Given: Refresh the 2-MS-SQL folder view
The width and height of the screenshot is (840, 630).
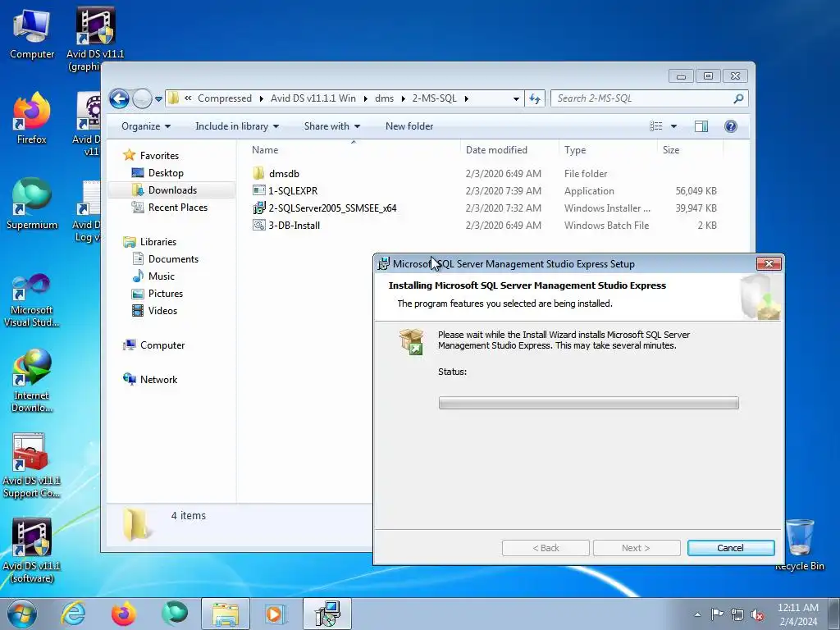Looking at the screenshot, I should coord(535,98).
